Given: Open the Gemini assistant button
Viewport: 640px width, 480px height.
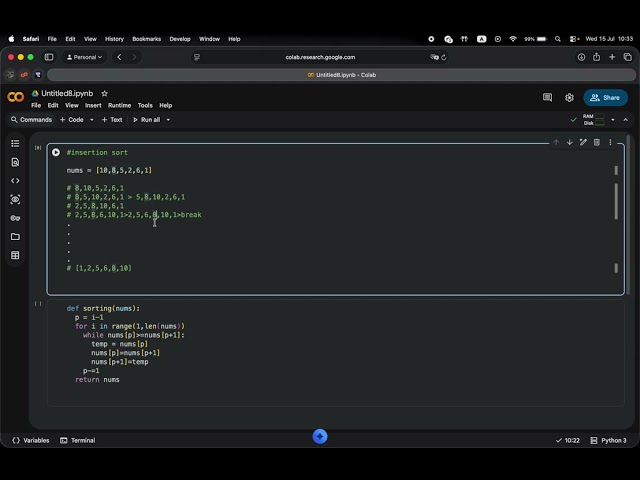Looking at the screenshot, I should 320,436.
